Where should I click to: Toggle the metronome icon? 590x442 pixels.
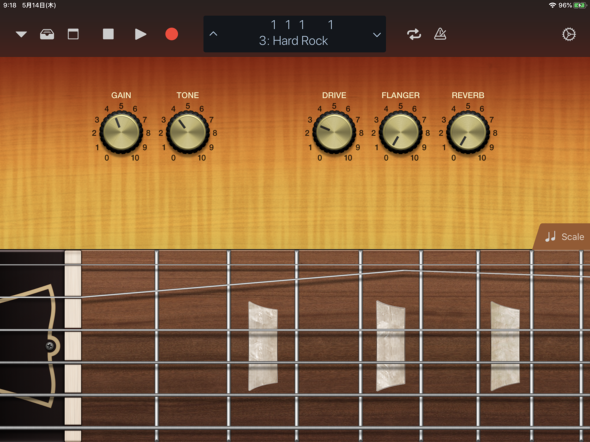point(440,34)
